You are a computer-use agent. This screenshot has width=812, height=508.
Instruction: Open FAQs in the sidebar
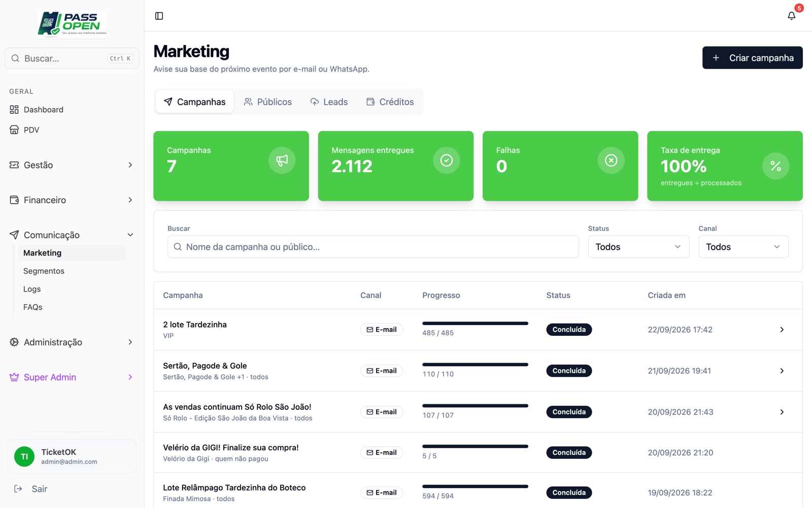coord(72,307)
